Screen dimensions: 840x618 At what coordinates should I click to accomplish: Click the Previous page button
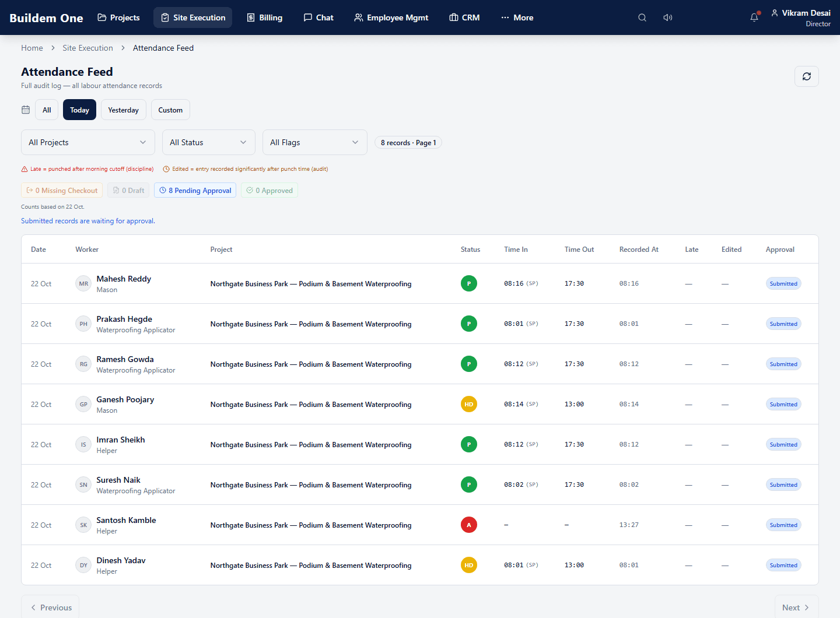pos(50,607)
